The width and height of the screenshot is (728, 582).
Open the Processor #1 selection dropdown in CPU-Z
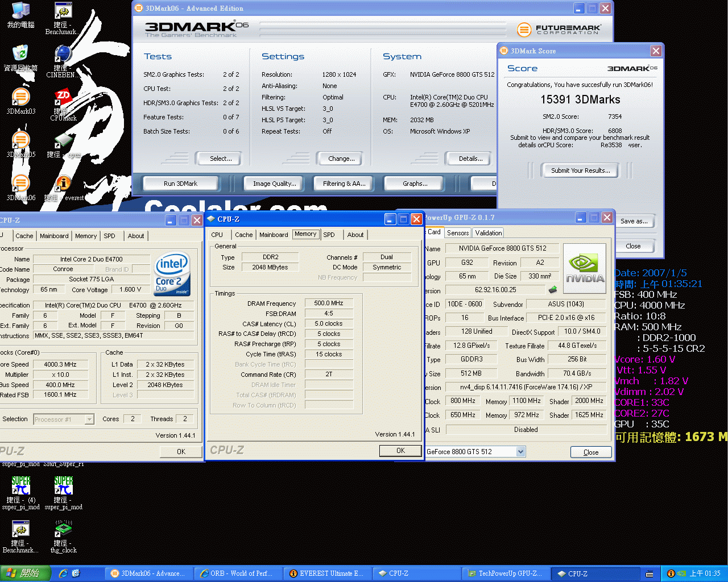(89, 419)
